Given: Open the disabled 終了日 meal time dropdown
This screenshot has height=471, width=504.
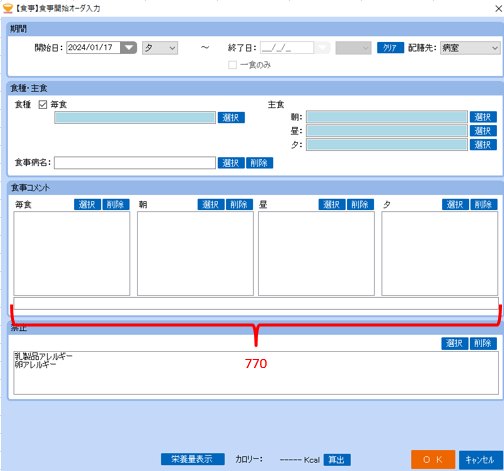Looking at the screenshot, I should [353, 48].
